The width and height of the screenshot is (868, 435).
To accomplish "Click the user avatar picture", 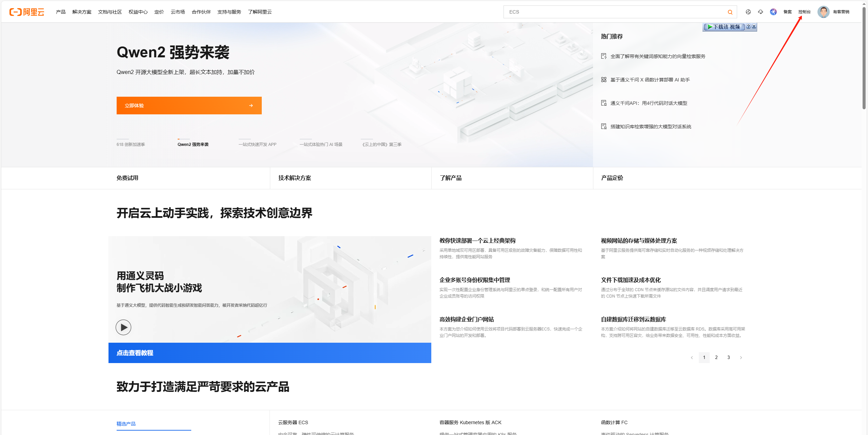I will 824,12.
